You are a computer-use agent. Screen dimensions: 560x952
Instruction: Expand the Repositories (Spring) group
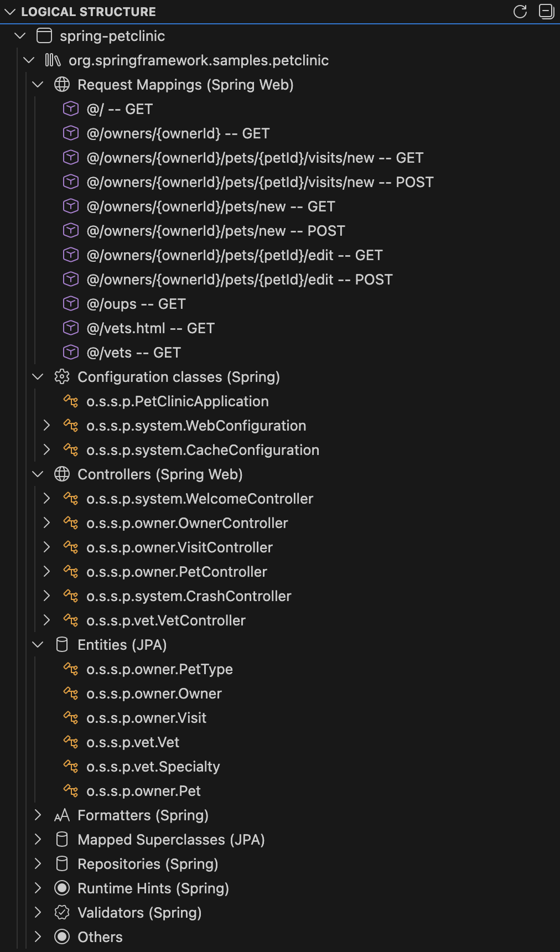click(x=38, y=864)
